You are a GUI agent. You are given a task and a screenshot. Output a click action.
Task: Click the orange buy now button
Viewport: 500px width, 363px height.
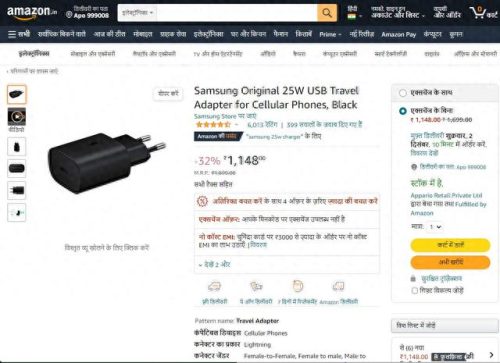[x=450, y=262]
